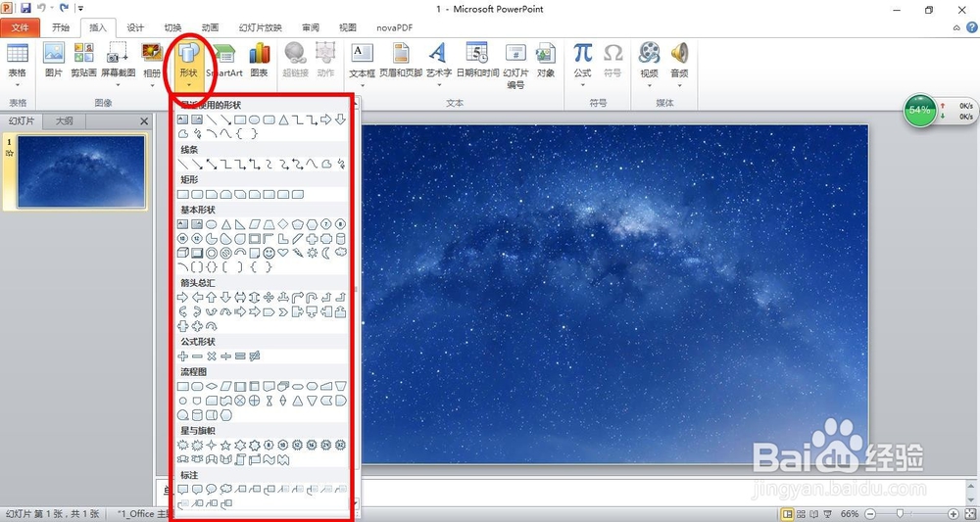This screenshot has height=522, width=980.
Task: Click zoom percentage 66% in status bar
Action: coord(850,514)
